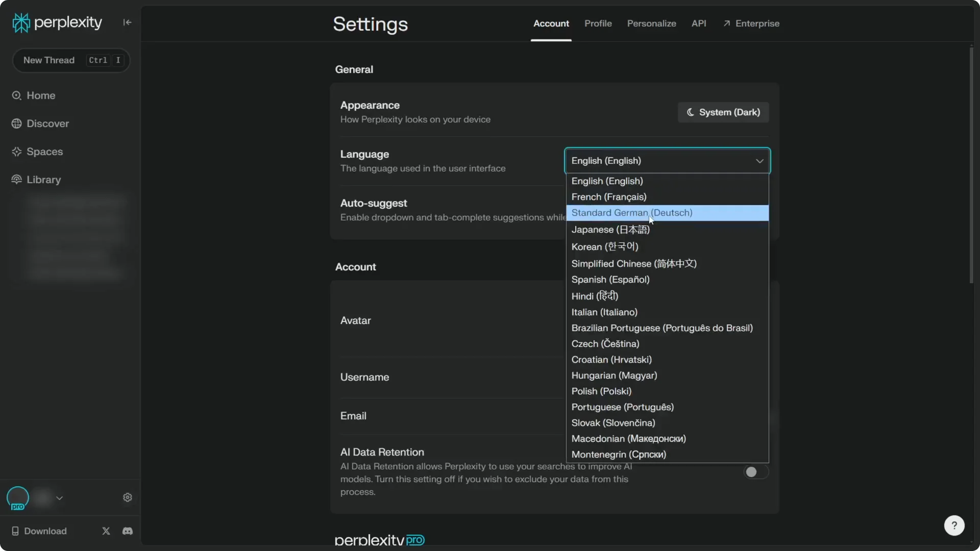Open the Spaces section
Screen dimensions: 980x551
[45, 152]
